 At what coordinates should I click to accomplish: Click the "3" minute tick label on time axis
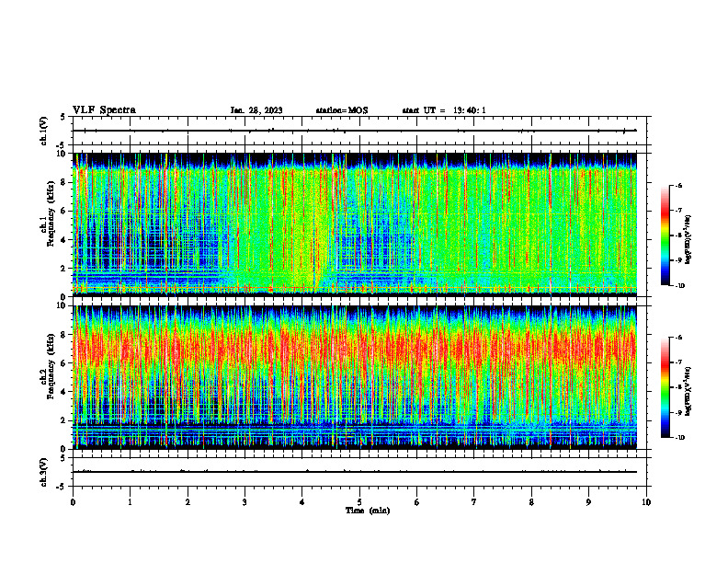pyautogui.click(x=245, y=502)
